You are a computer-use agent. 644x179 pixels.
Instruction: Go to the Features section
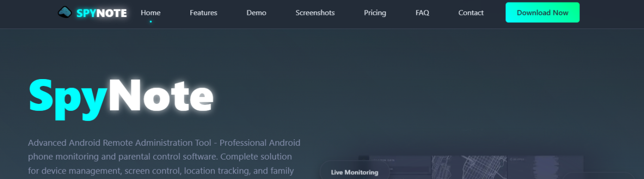[203, 13]
